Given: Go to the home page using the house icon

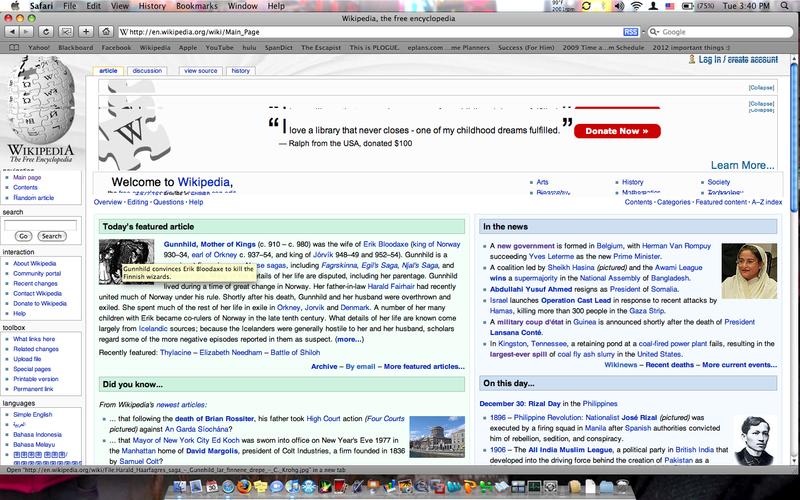Looking at the screenshot, I should point(106,32).
